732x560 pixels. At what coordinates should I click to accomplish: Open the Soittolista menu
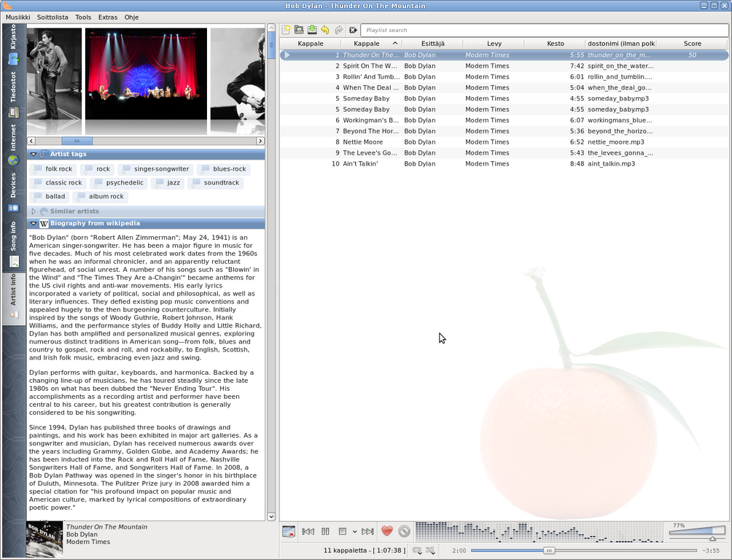[52, 17]
